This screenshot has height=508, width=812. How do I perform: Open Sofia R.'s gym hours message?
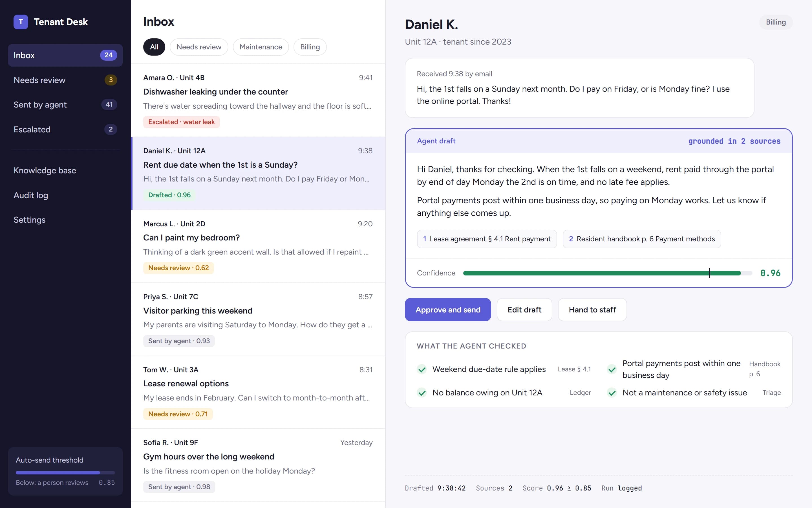tap(258, 465)
